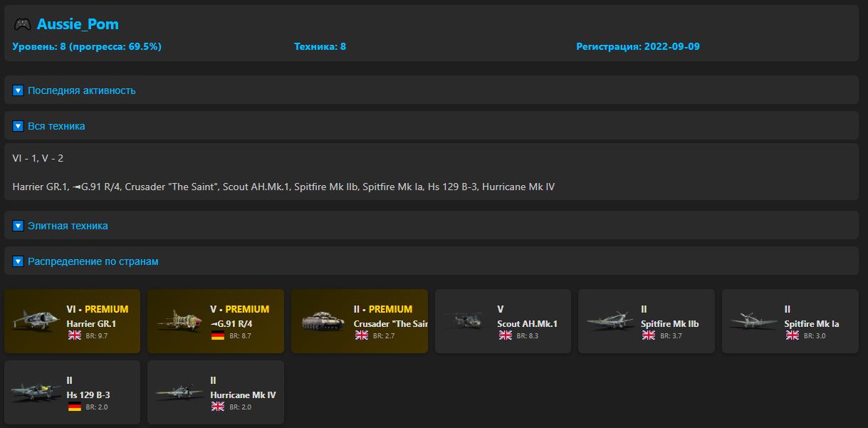The width and height of the screenshot is (868, 428).
Task: Toggle the arrow box next to Вся техника
Action: tap(19, 126)
